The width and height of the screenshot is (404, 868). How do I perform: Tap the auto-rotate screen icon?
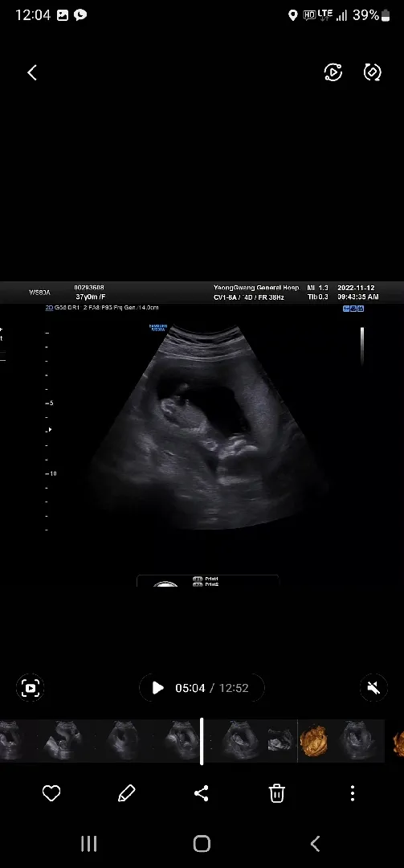click(x=373, y=72)
